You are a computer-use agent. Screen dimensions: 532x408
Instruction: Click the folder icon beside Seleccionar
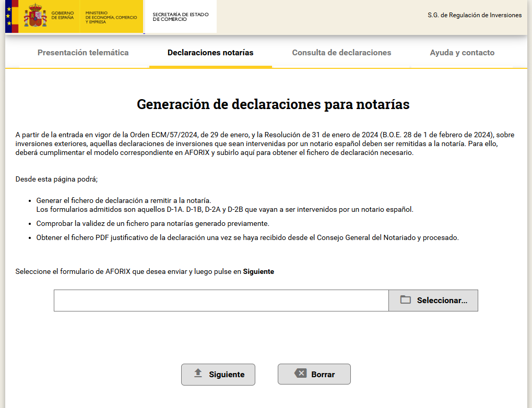[x=405, y=300]
